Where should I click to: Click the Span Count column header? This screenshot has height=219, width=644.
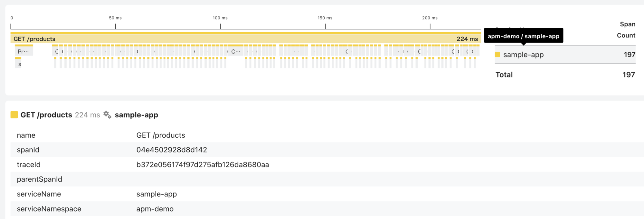(626, 30)
